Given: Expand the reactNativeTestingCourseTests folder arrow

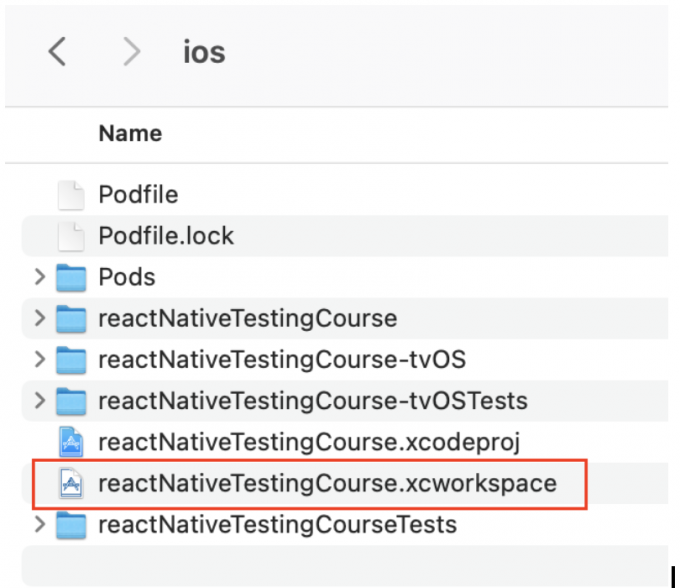Looking at the screenshot, I should [40, 525].
